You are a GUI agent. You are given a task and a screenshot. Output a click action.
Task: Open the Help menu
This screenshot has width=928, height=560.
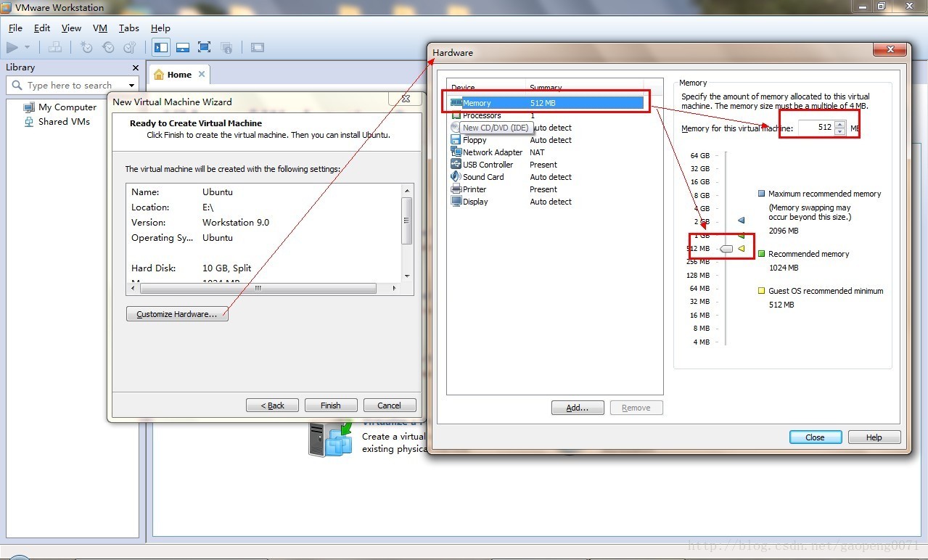(x=160, y=28)
